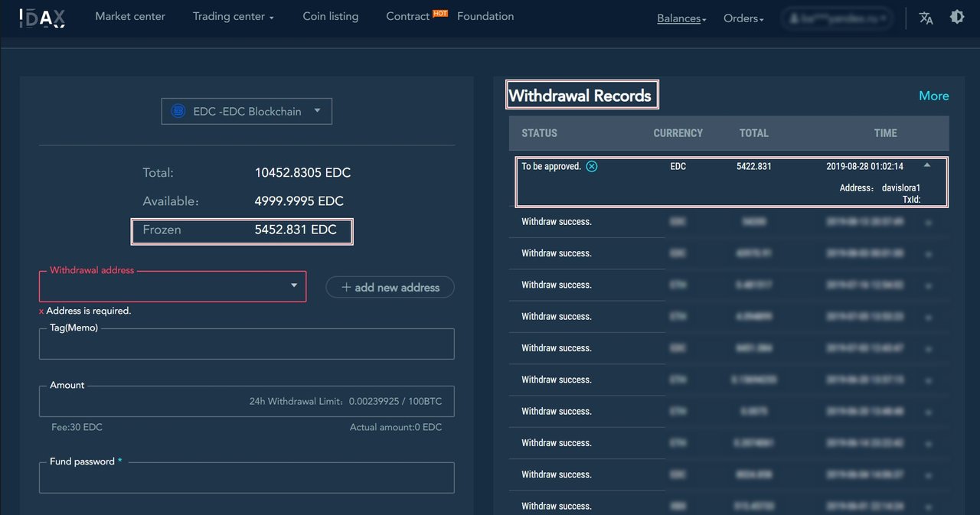Click the TOTAL column header
Screen dimensions: 980x515
(754, 133)
